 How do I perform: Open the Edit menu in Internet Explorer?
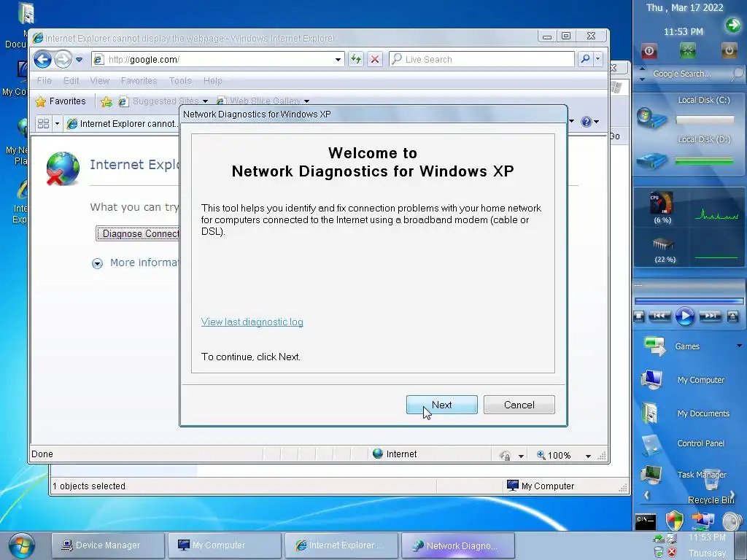coord(71,80)
